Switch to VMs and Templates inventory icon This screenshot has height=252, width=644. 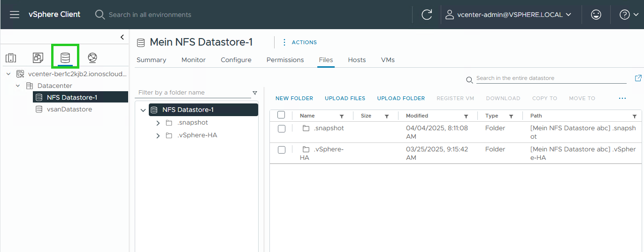38,58
